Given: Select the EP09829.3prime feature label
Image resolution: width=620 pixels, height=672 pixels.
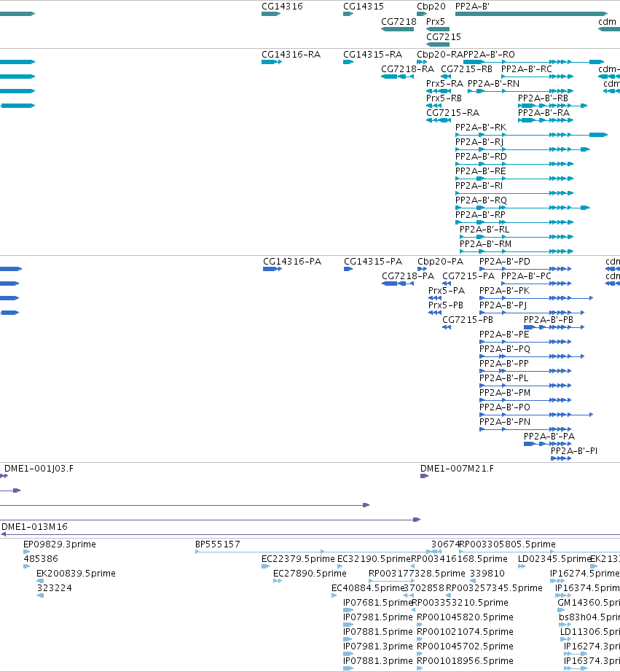Looking at the screenshot, I should pos(60,544).
